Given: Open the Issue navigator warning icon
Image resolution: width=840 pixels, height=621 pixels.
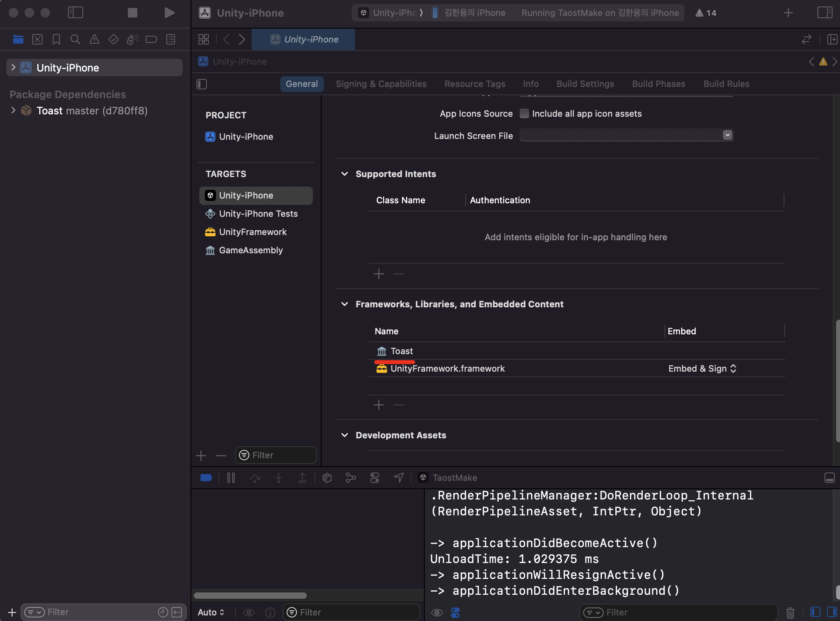Looking at the screenshot, I should [x=94, y=39].
